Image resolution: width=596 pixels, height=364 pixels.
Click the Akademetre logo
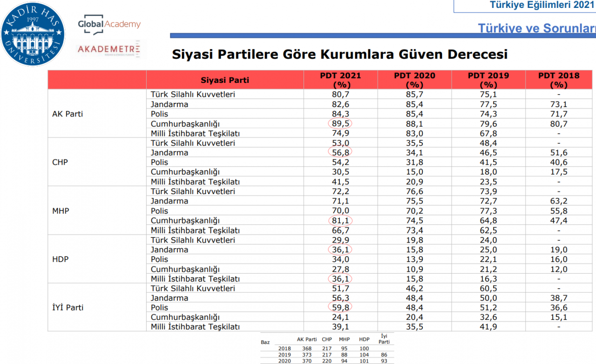(x=108, y=49)
